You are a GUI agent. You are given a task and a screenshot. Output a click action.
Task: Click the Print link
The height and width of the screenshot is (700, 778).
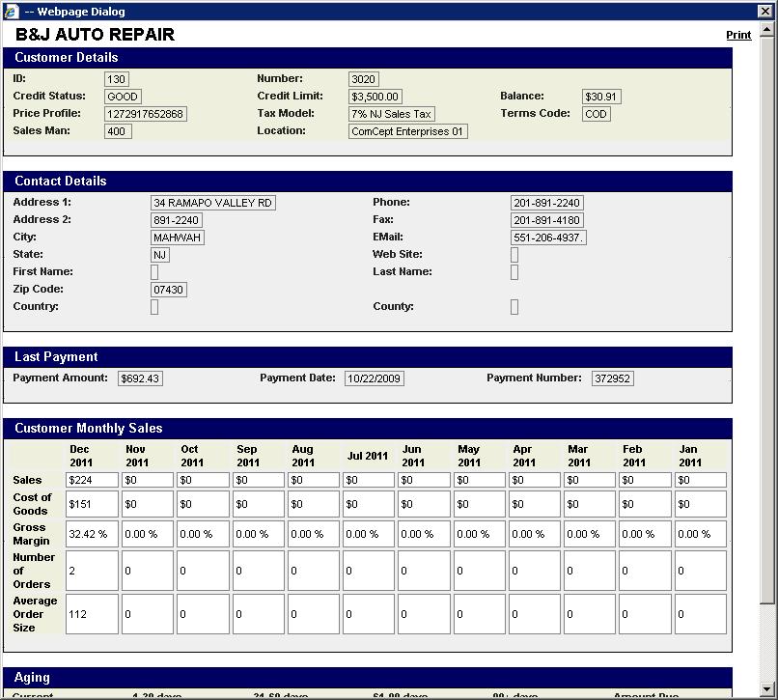(738, 35)
